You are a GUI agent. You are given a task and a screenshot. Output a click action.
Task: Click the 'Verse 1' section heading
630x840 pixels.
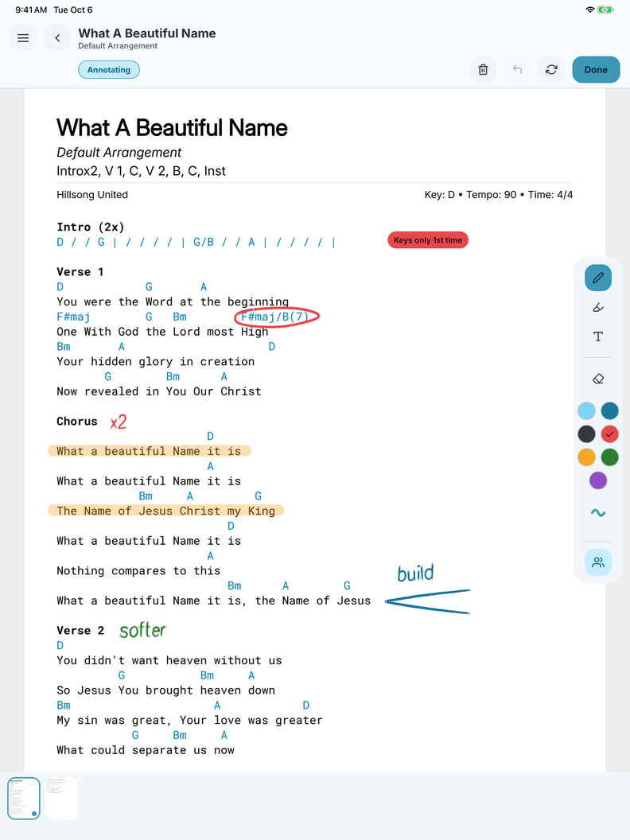pos(80,271)
